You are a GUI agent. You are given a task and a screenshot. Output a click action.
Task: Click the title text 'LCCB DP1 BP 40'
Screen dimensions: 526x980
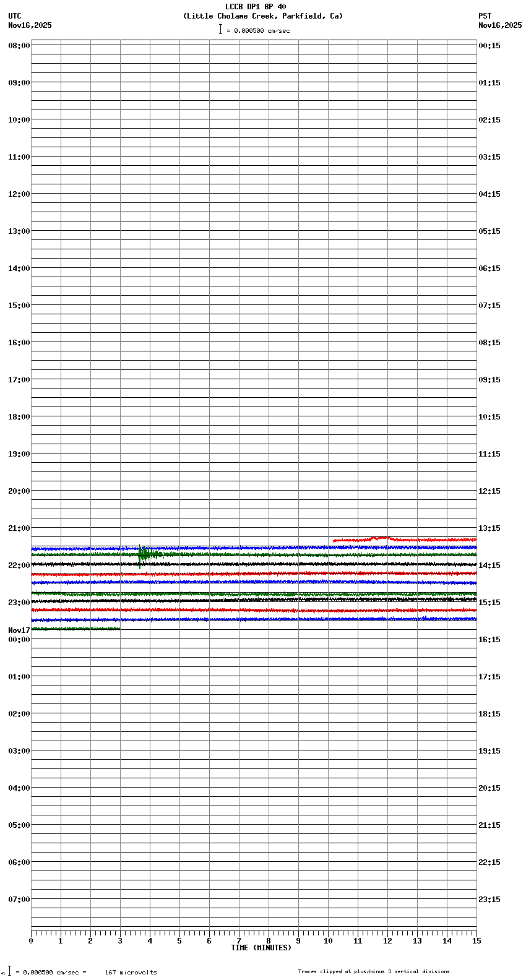256,7
